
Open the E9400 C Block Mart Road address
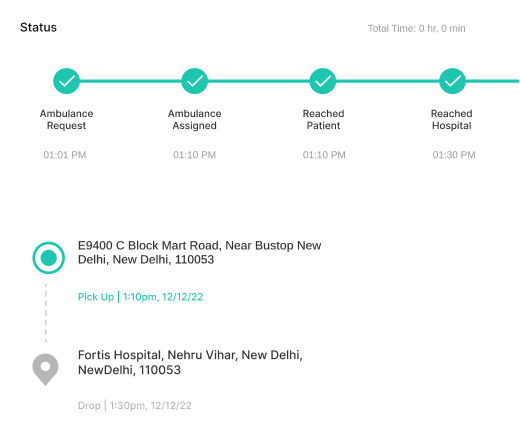coord(199,252)
